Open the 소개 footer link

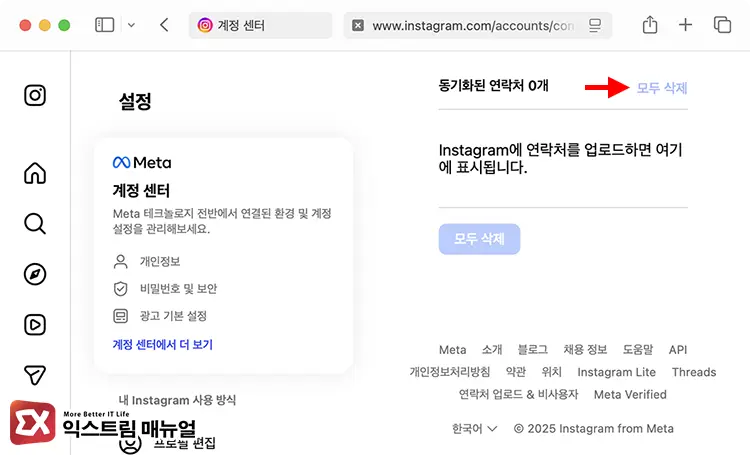pyautogui.click(x=492, y=350)
